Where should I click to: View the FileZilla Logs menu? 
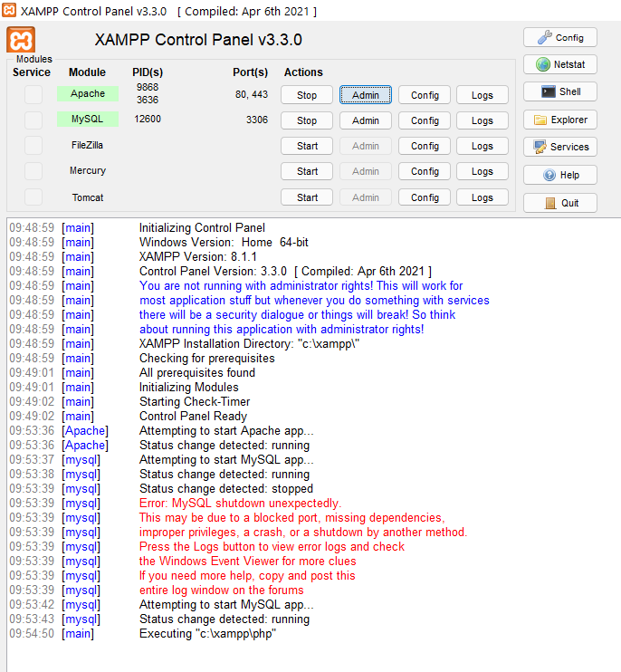(482, 146)
